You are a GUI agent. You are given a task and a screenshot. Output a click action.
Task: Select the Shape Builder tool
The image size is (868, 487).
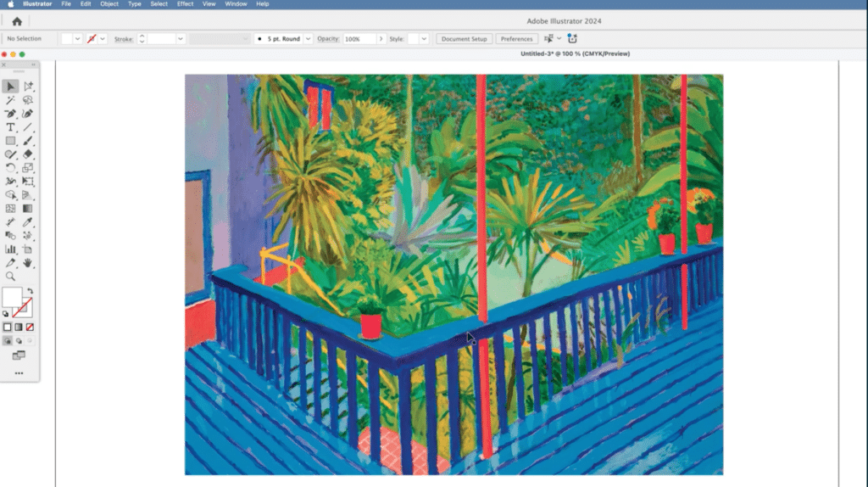(x=10, y=195)
